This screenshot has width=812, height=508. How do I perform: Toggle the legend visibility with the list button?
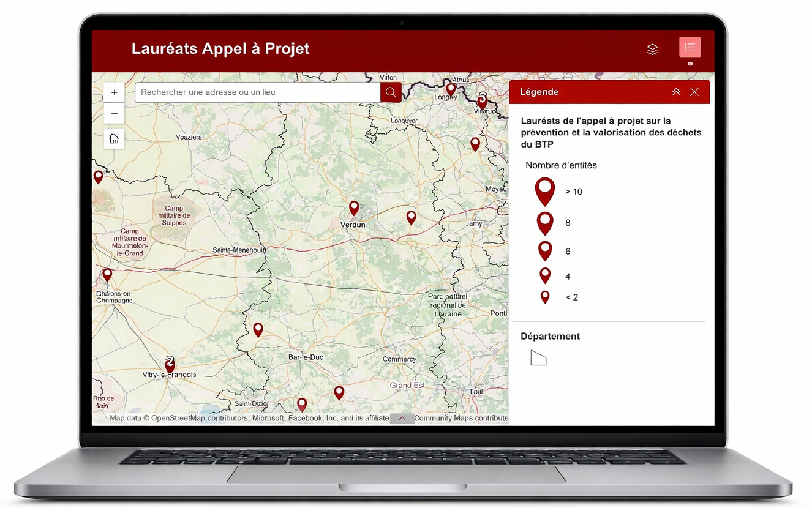click(x=690, y=47)
